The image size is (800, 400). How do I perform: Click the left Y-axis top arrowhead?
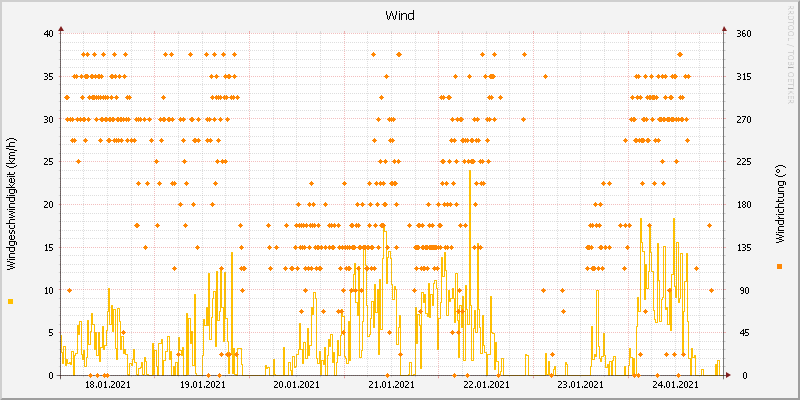(61, 29)
